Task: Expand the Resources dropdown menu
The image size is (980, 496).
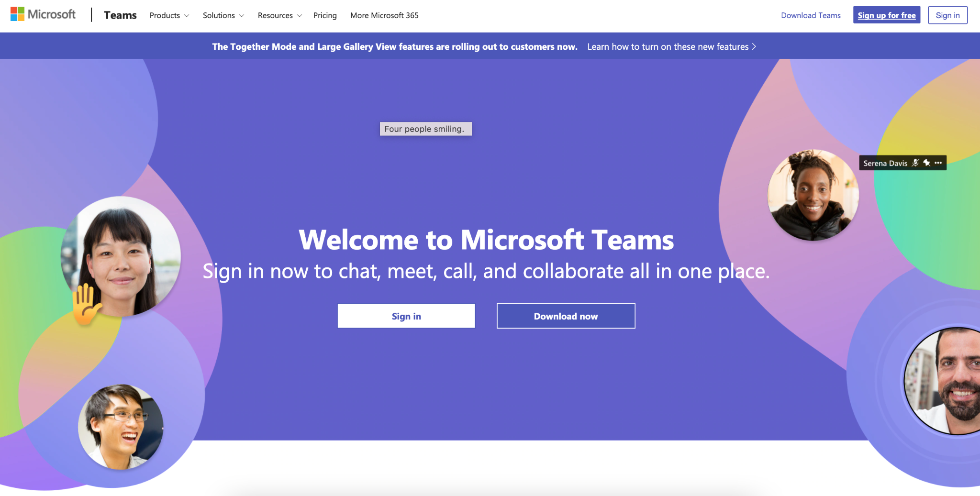Action: 280,15
